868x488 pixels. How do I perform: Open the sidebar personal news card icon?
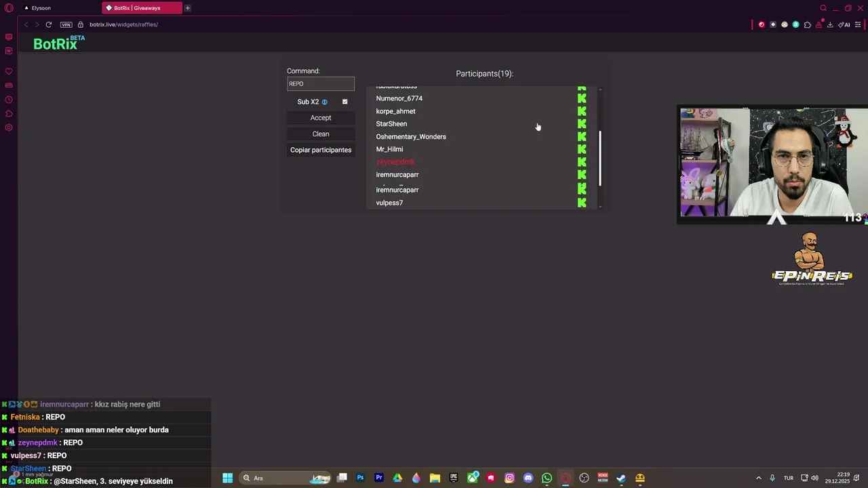click(9, 85)
